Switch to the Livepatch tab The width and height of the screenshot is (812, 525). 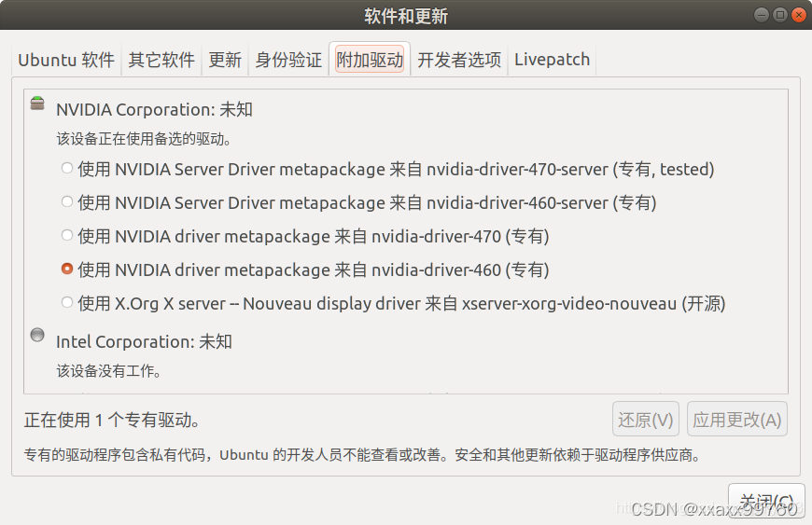pos(552,60)
